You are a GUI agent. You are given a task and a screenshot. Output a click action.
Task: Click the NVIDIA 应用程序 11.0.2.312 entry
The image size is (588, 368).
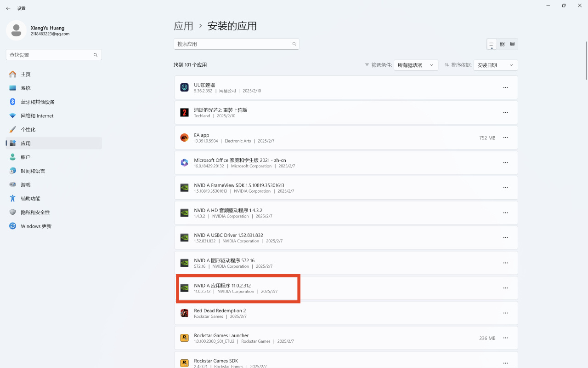coord(346,288)
